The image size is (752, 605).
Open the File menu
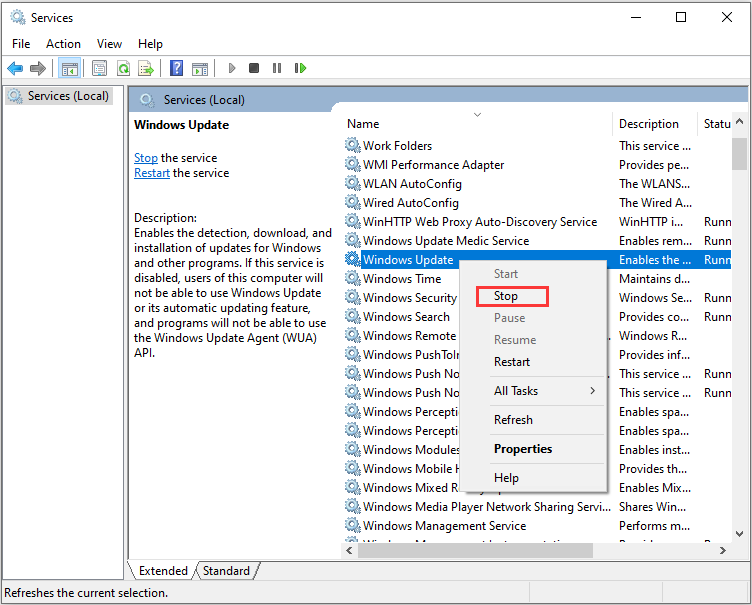click(21, 44)
